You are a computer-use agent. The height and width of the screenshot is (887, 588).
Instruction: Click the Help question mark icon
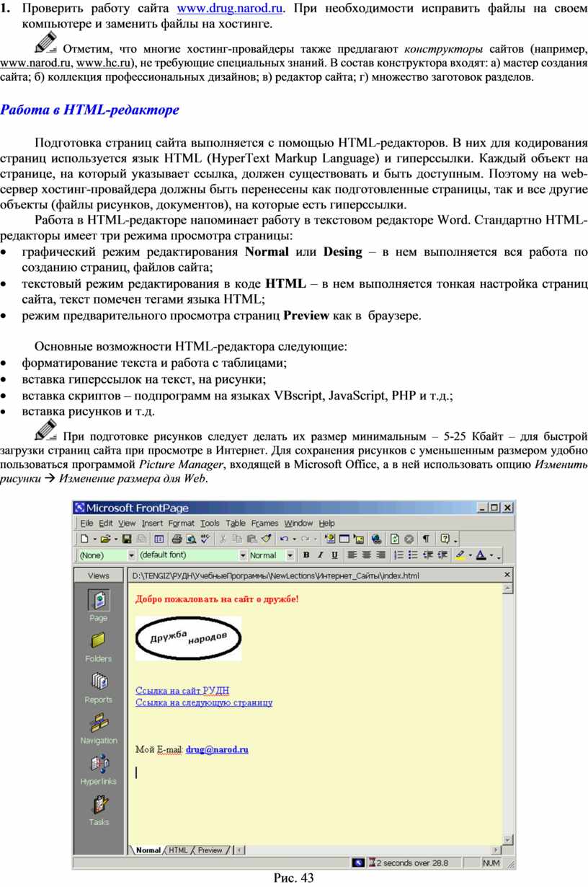point(445,539)
